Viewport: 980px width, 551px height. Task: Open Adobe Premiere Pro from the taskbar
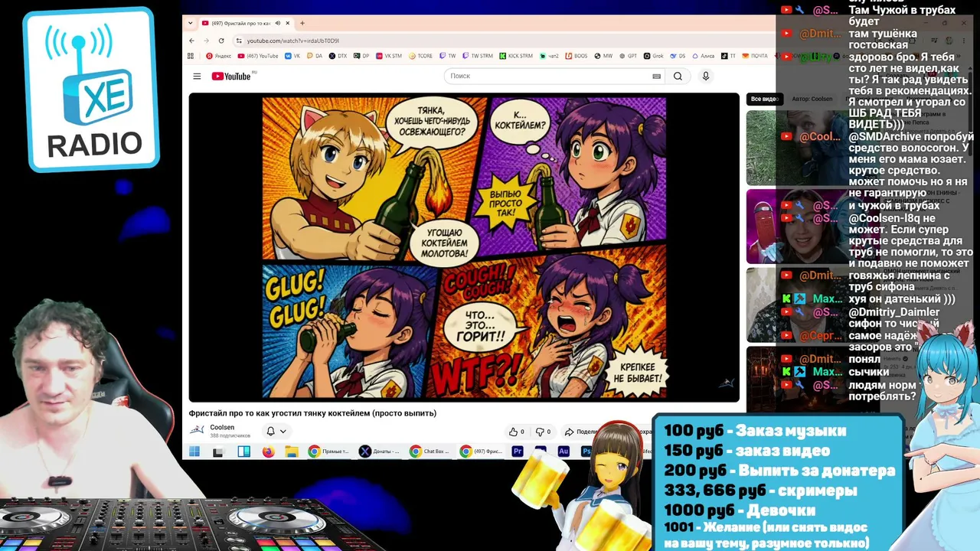pos(518,452)
